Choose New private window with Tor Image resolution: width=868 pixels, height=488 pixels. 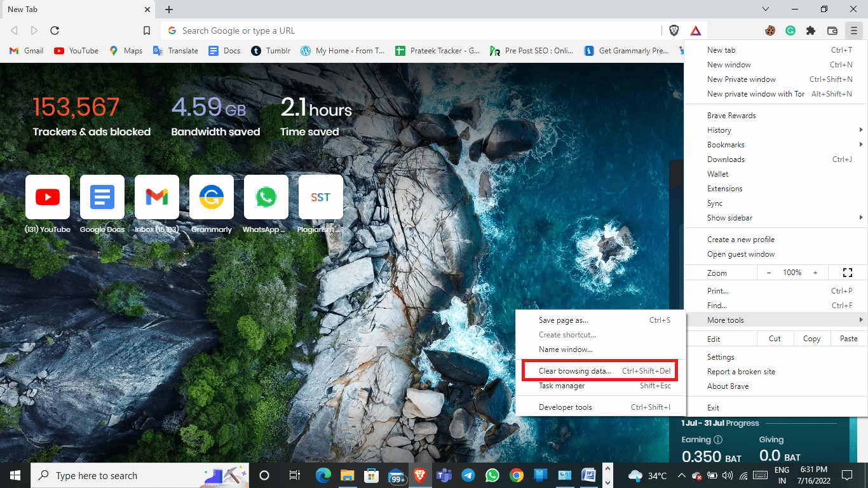click(776, 94)
